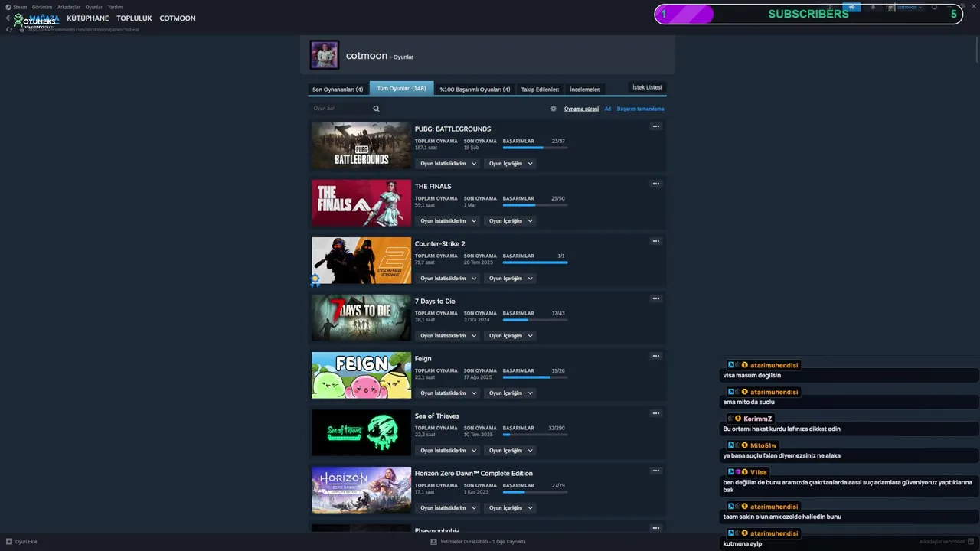Open options menu for 7 Days to Die

[x=655, y=298]
